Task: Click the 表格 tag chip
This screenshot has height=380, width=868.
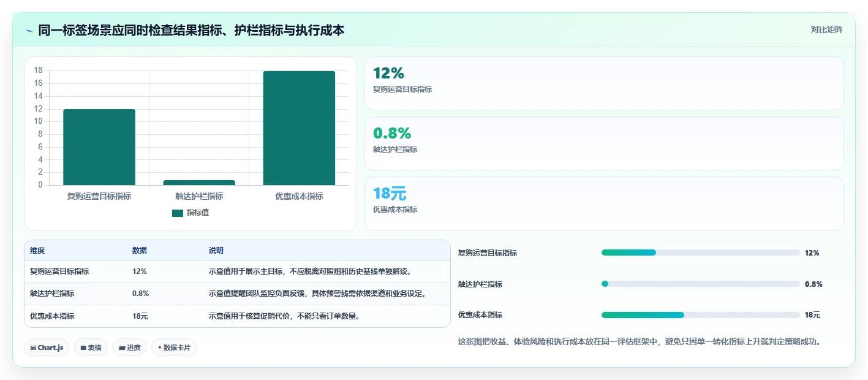Action: (x=91, y=348)
